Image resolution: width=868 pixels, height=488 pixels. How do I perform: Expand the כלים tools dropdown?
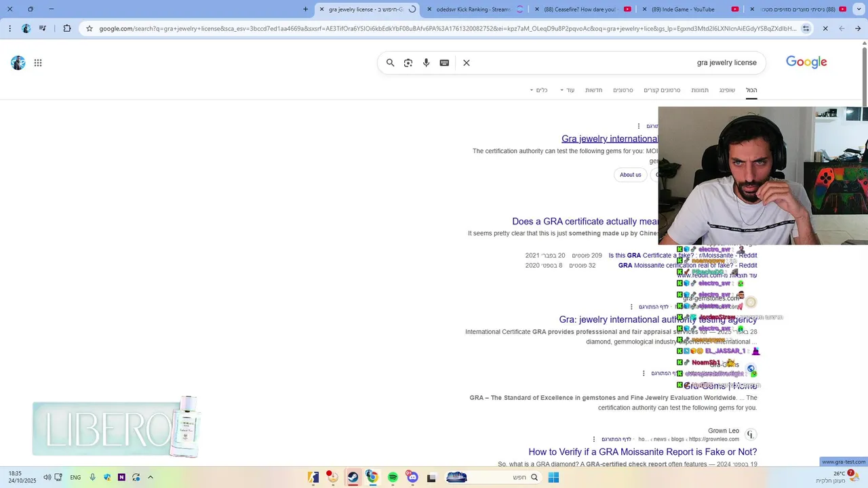(x=539, y=90)
